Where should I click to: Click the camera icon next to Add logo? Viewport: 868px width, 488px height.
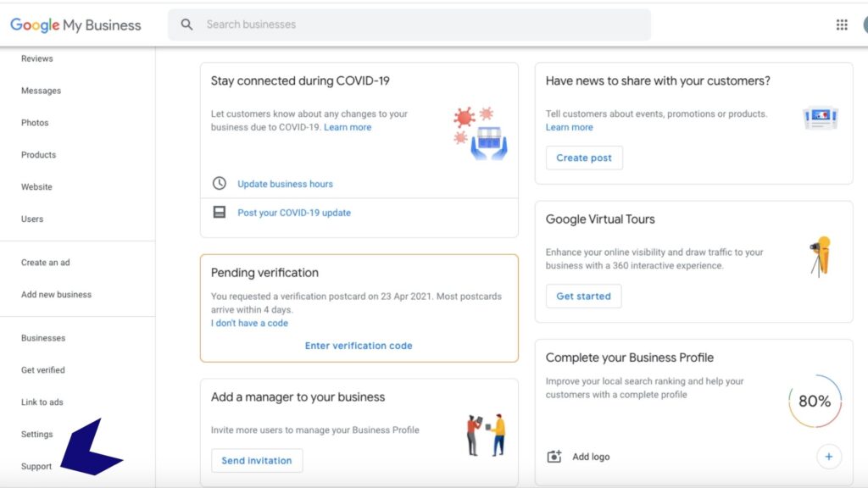554,457
